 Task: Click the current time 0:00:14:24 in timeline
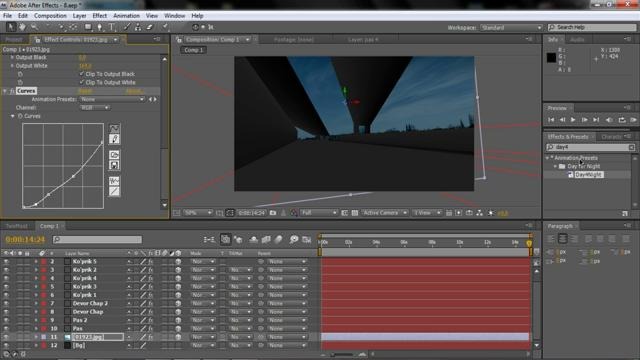coord(25,240)
